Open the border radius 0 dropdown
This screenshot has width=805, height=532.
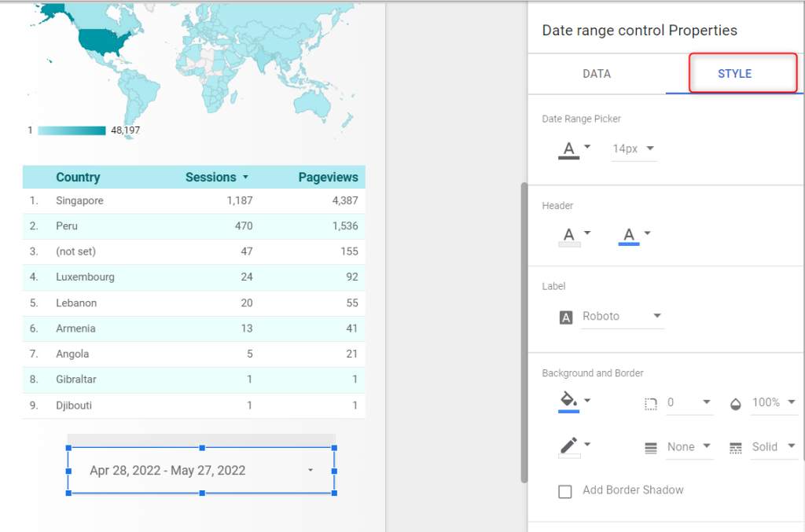point(689,403)
